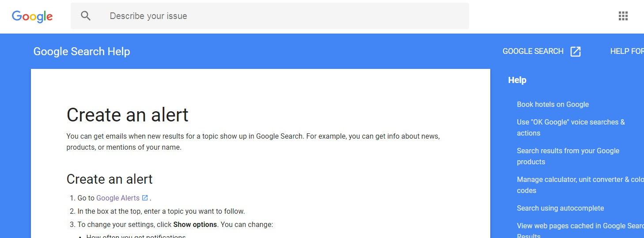Image resolution: width=644 pixels, height=238 pixels.
Task: Open 'Book hotels on Google' article
Action: tap(553, 104)
